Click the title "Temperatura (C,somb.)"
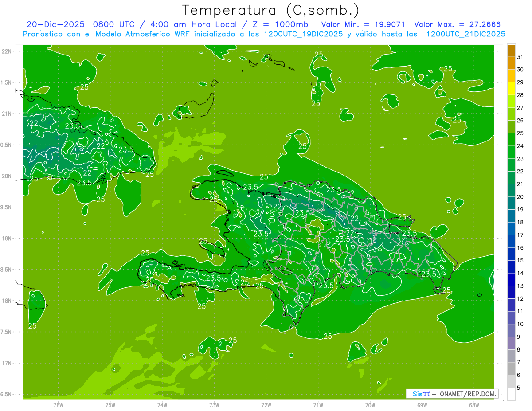This screenshot has height=411, width=532. (271, 10)
